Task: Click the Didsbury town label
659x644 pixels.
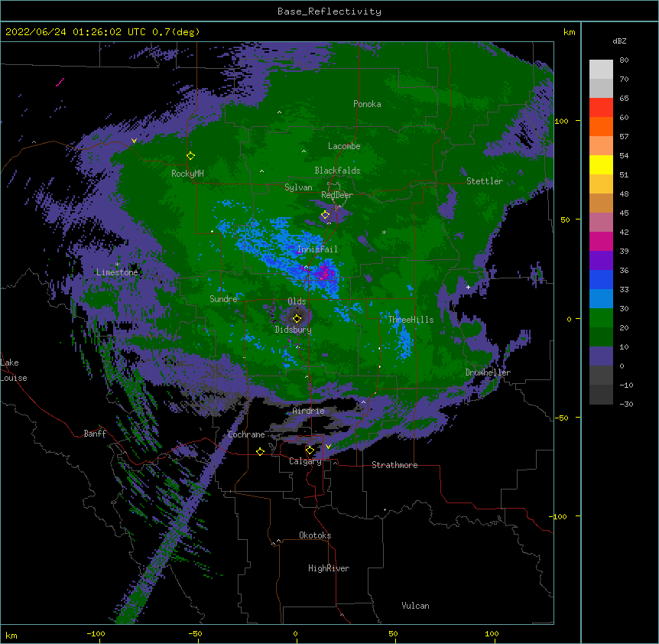Action: point(294,330)
